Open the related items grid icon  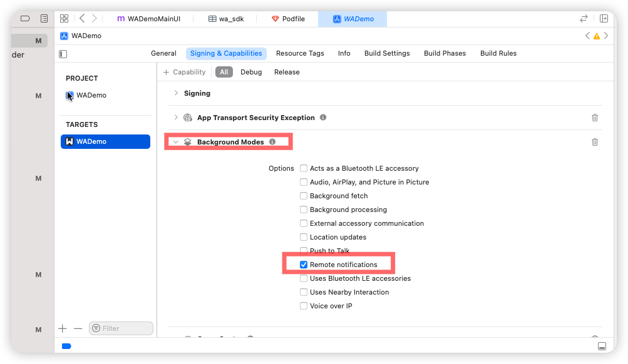pos(64,18)
